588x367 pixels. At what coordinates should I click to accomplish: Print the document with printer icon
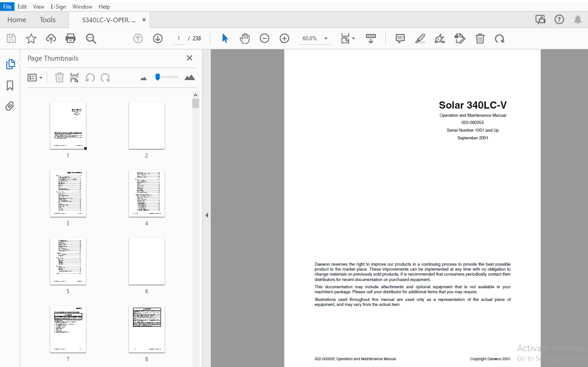[x=71, y=38]
